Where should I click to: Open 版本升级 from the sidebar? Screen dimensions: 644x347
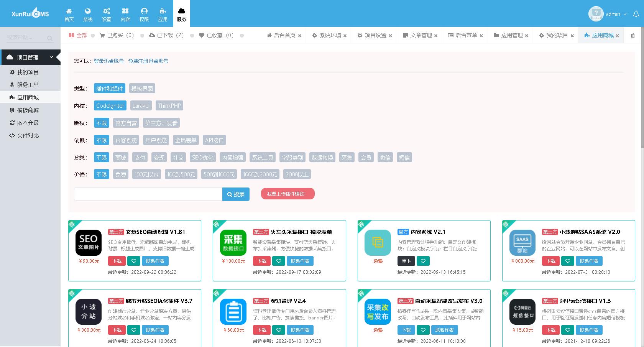click(x=27, y=123)
